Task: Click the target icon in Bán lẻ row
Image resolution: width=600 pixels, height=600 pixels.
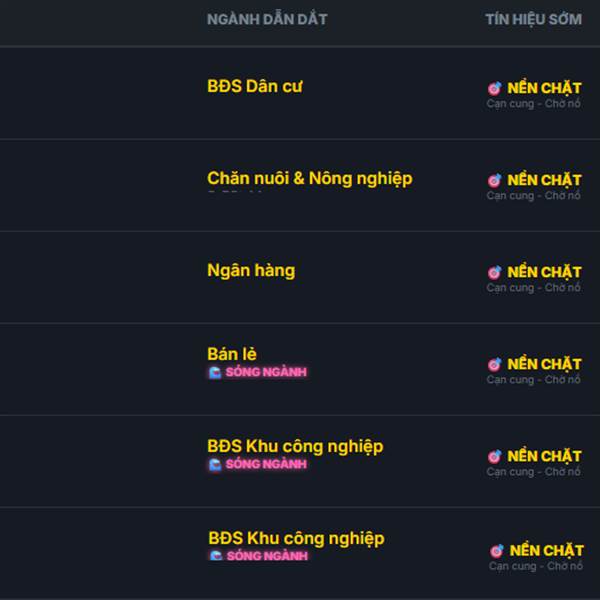Action: coord(494,364)
